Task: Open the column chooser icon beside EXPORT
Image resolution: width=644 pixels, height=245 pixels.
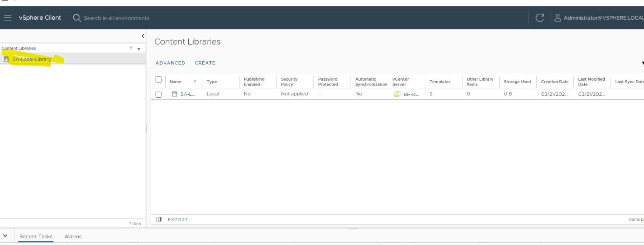Action: tap(159, 219)
